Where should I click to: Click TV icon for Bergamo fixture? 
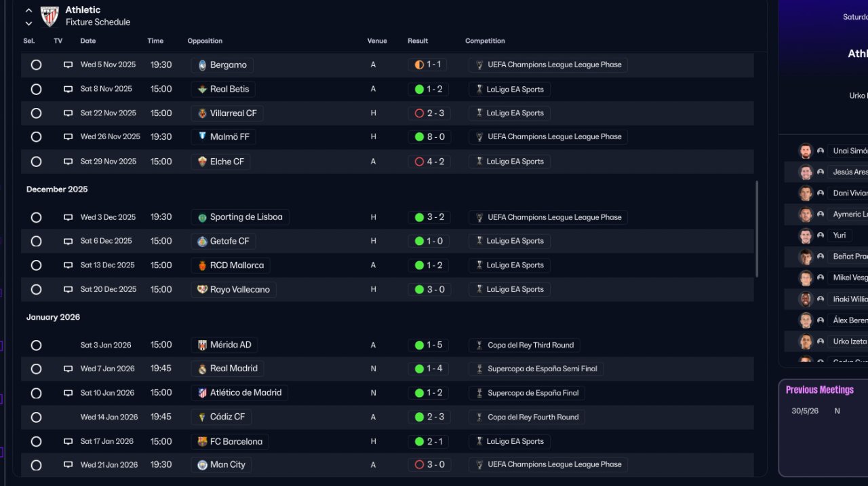point(68,65)
